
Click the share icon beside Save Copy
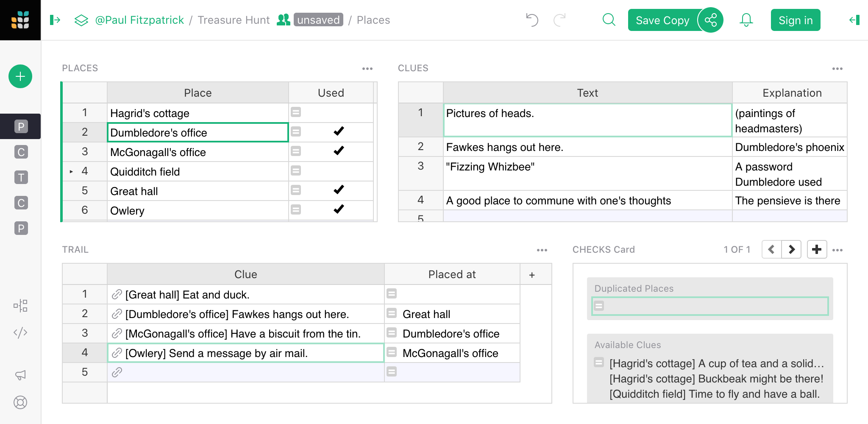tap(710, 20)
